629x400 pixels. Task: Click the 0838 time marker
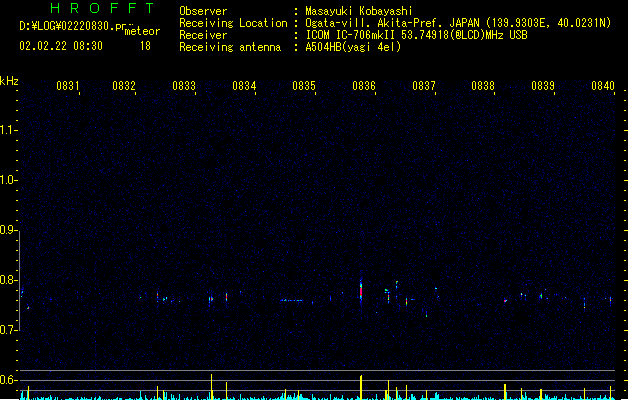coord(483,85)
